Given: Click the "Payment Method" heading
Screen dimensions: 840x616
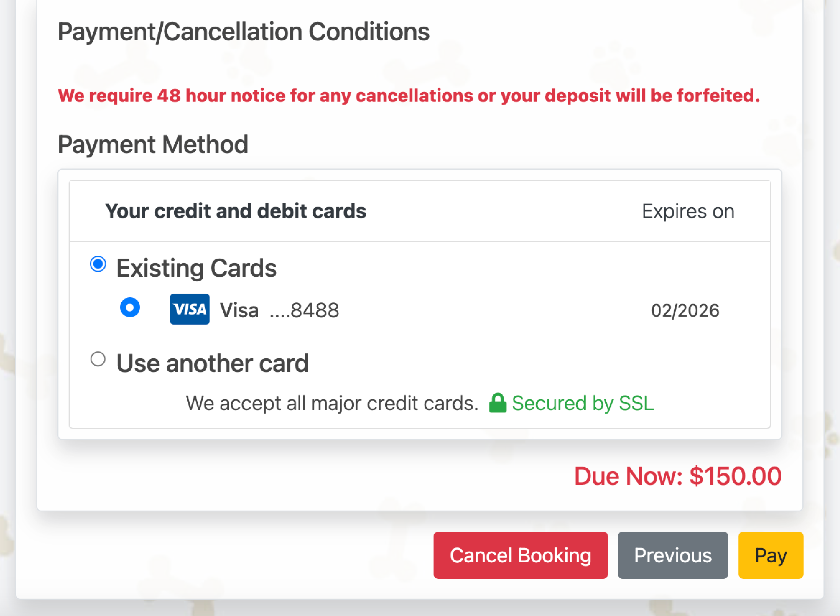Looking at the screenshot, I should [x=153, y=144].
